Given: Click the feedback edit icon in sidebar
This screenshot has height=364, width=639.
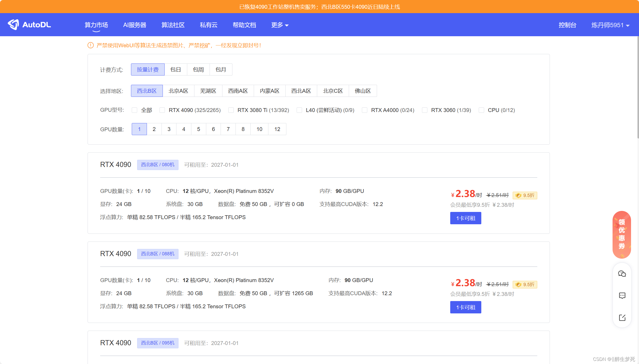Looking at the screenshot, I should pos(622,318).
